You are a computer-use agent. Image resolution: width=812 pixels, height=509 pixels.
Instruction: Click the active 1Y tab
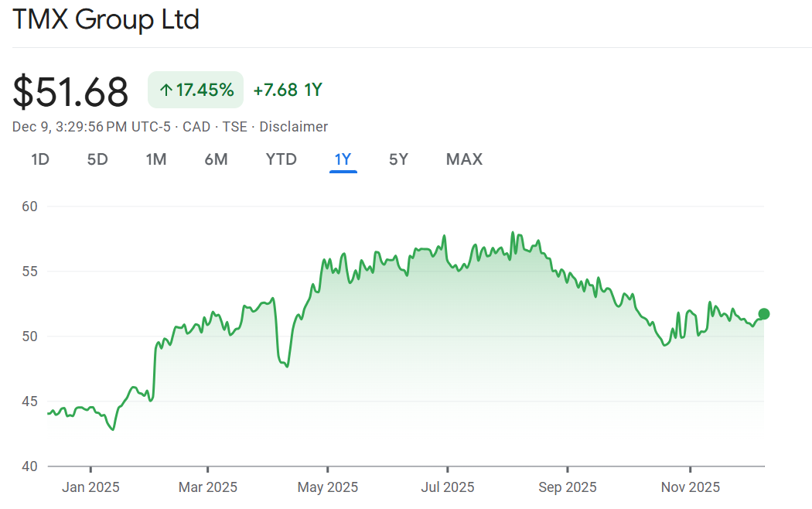tap(343, 159)
